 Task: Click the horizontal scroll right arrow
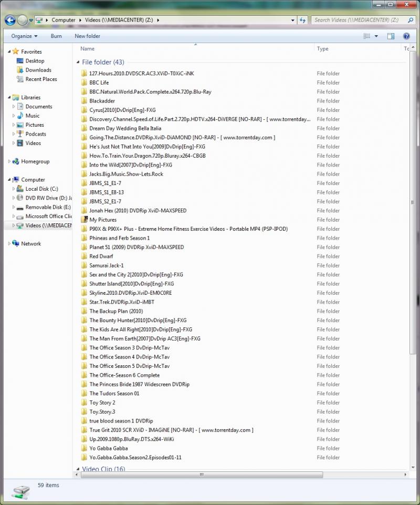coord(405,475)
